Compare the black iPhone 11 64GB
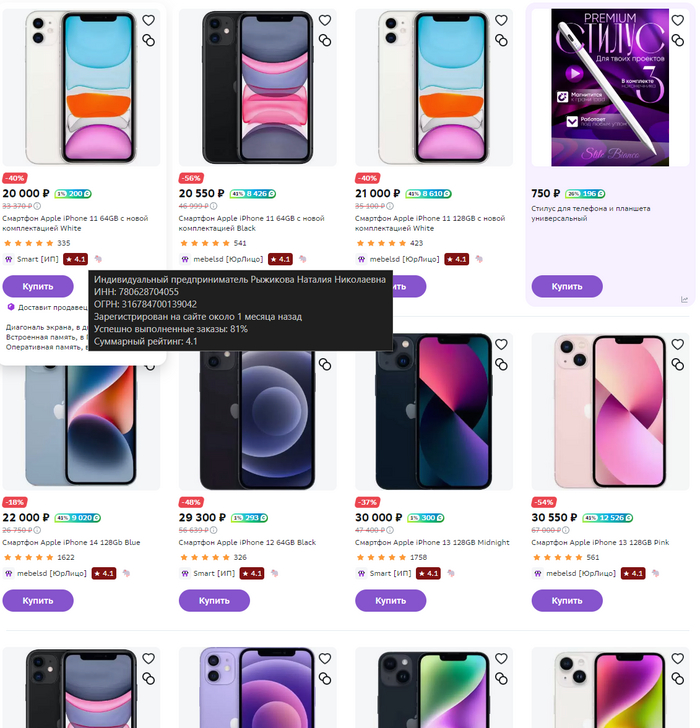 pos(325,40)
